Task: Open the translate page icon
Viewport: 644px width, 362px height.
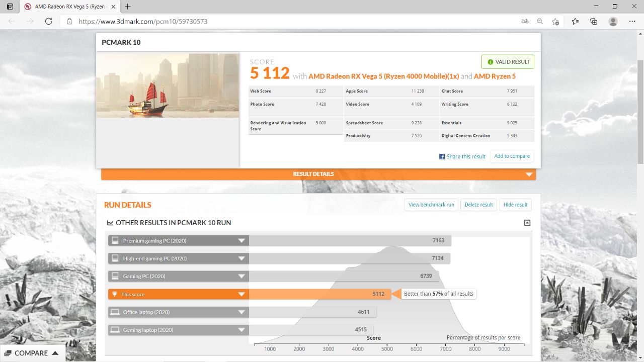Action: (525, 22)
